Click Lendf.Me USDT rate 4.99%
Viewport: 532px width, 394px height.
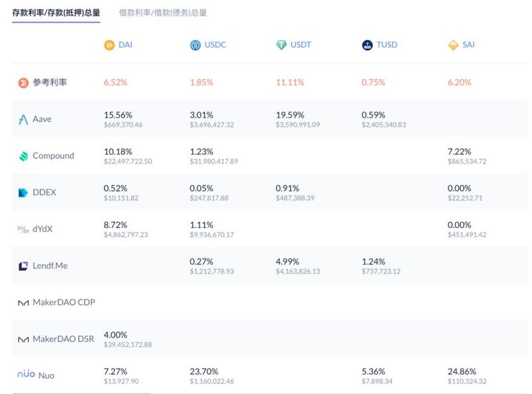[x=287, y=261]
